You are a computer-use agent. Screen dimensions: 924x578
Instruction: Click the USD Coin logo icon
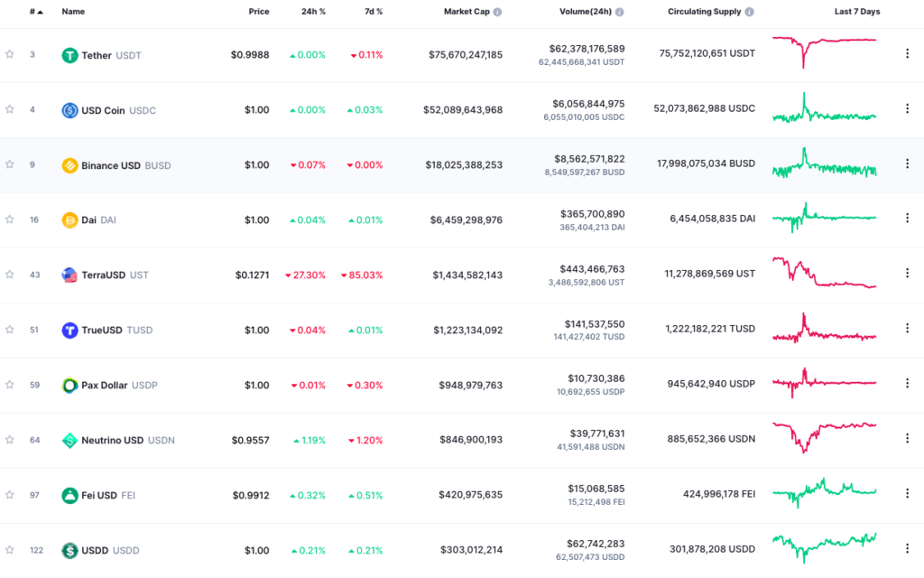69,110
